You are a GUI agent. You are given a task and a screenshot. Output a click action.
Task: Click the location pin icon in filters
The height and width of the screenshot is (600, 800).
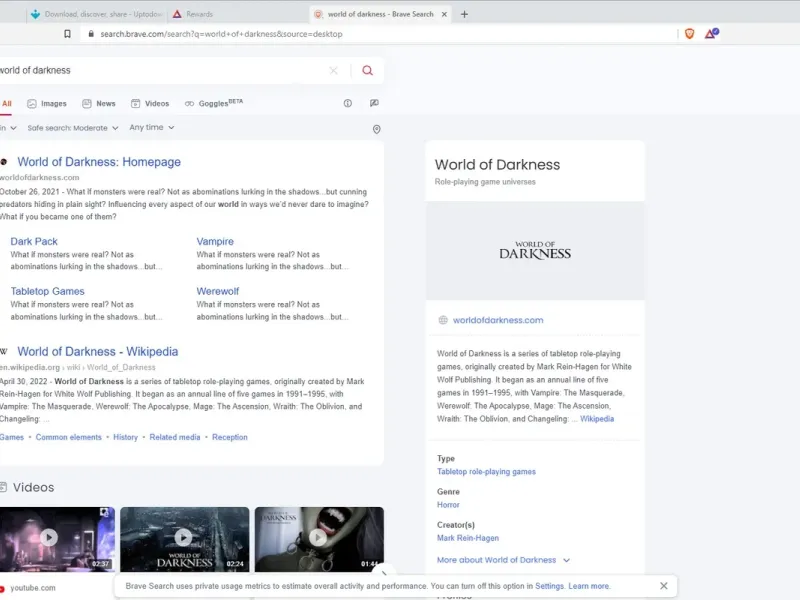(x=377, y=129)
